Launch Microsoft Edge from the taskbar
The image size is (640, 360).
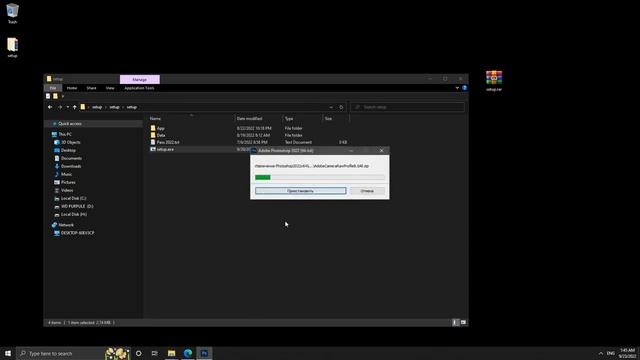tap(188, 353)
